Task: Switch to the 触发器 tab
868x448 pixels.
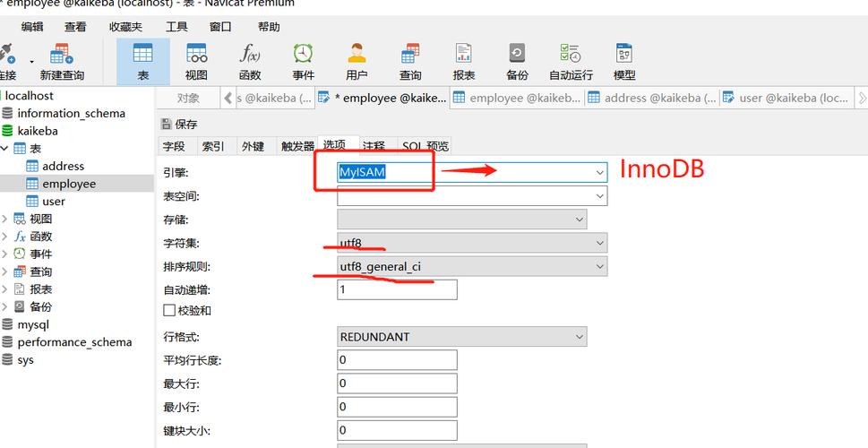Action: (x=297, y=146)
